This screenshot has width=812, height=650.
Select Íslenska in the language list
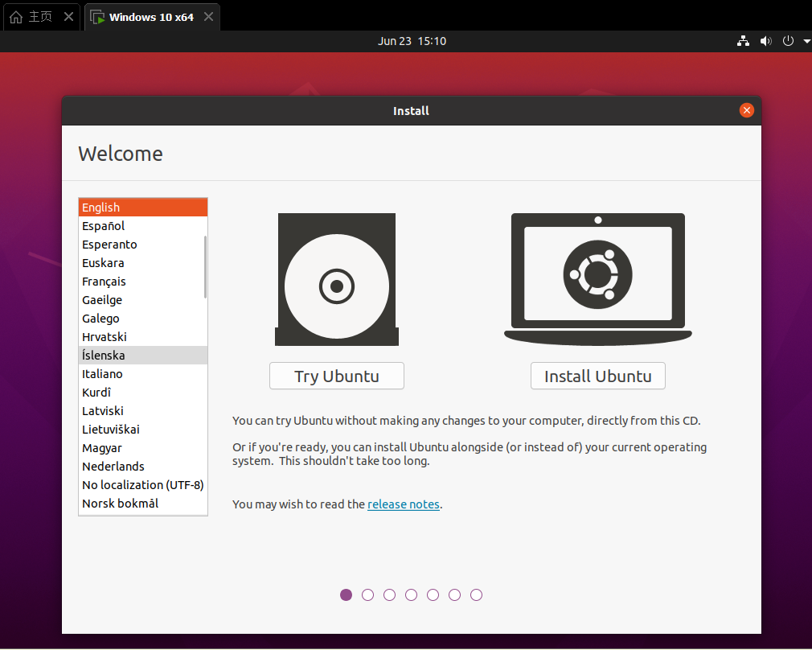(143, 355)
